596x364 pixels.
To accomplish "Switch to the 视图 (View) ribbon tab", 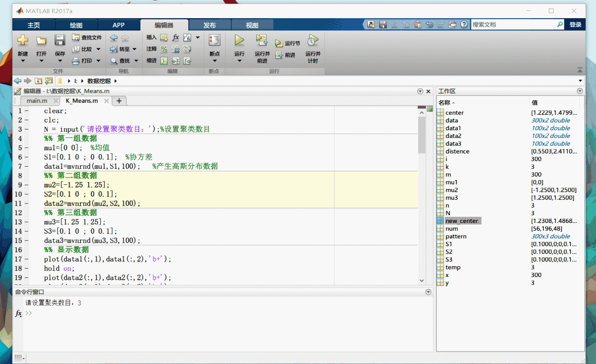I will (252, 25).
